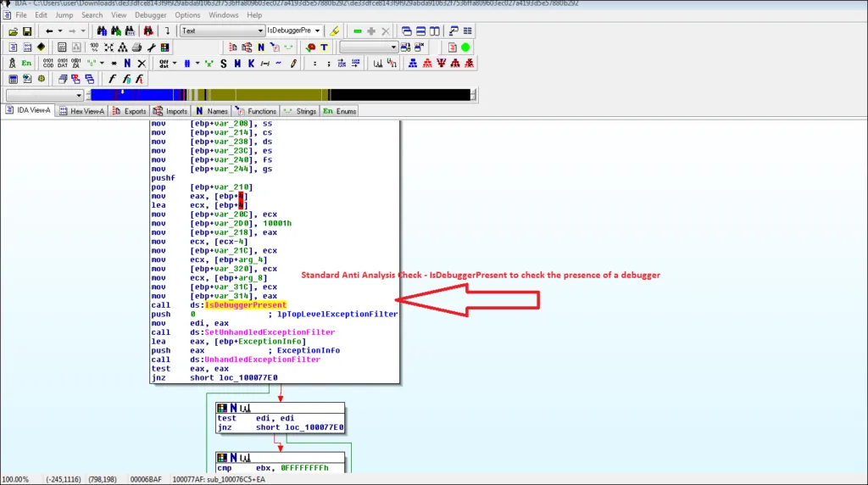Tile windows horizontally icon
This screenshot has height=485, width=868.
pos(420,31)
